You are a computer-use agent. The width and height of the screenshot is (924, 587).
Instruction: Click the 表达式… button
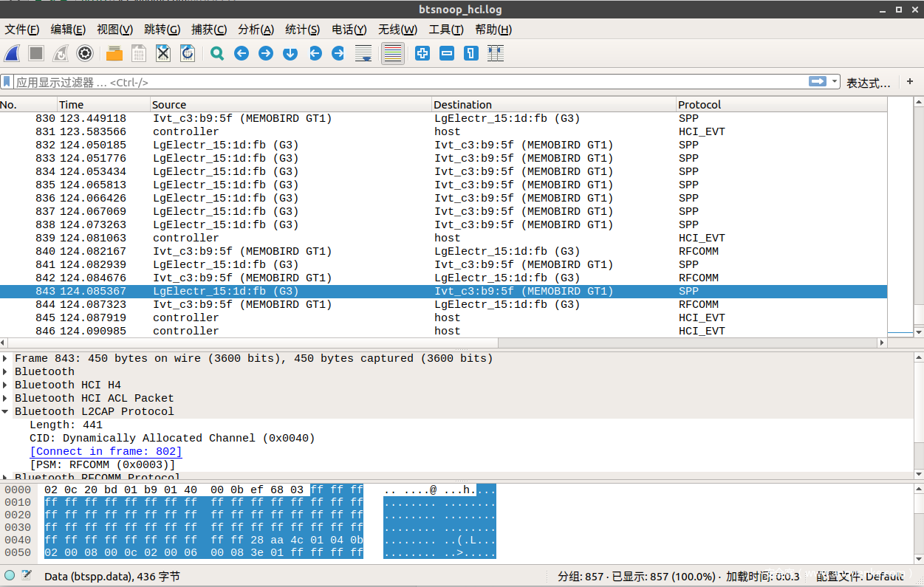868,83
